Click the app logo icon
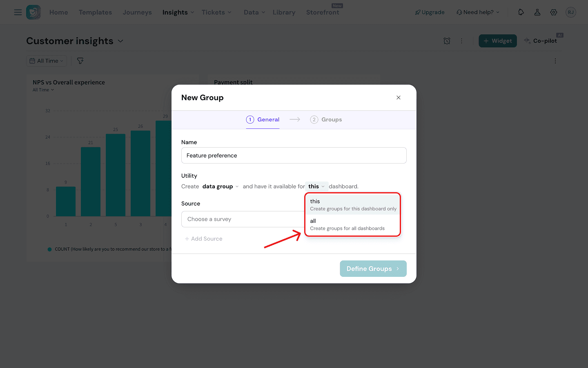588x368 pixels. [x=33, y=12]
